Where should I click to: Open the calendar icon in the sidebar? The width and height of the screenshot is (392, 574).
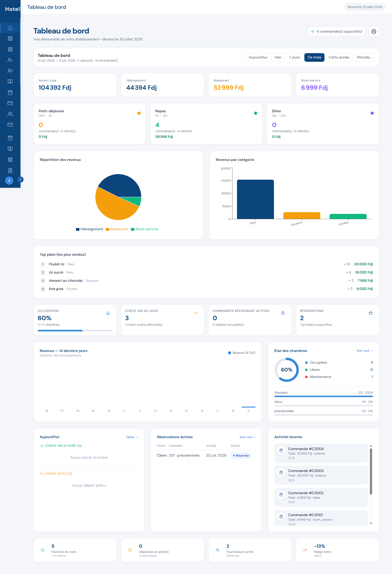[10, 92]
